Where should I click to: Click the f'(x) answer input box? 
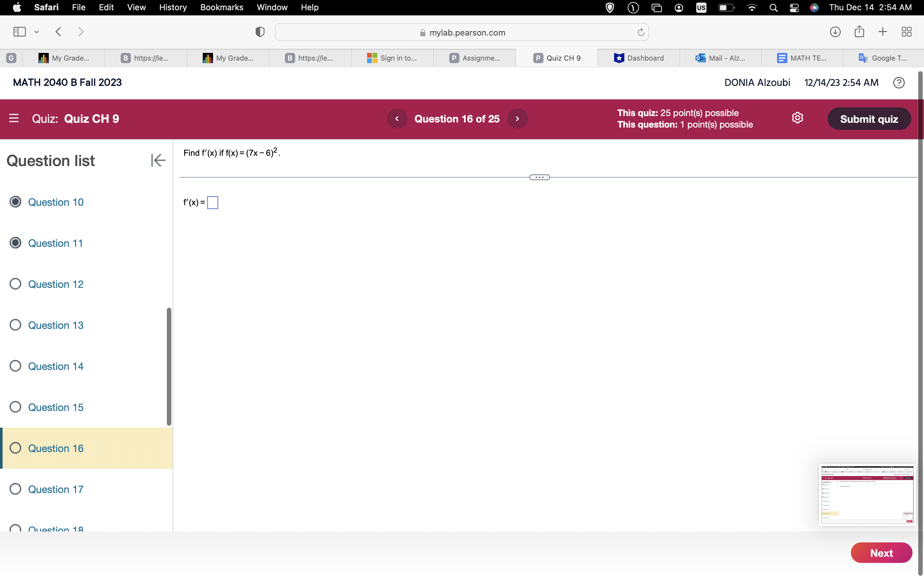point(213,203)
